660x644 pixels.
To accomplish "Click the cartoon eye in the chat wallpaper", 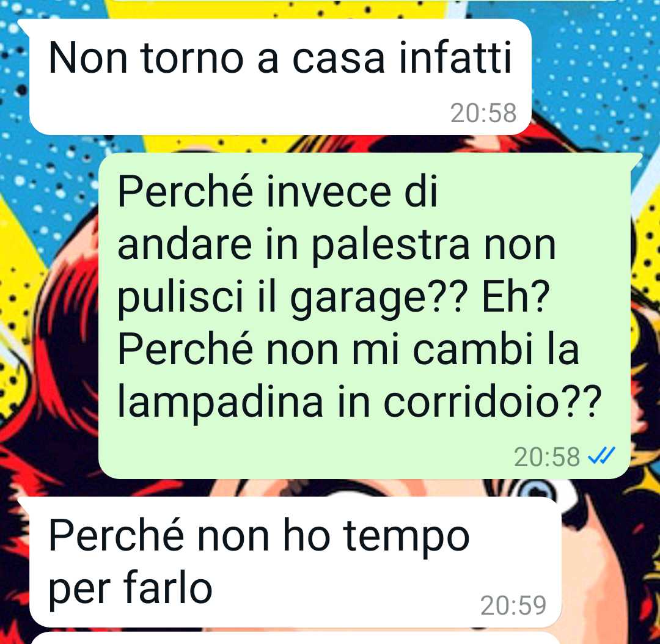I will (537, 491).
